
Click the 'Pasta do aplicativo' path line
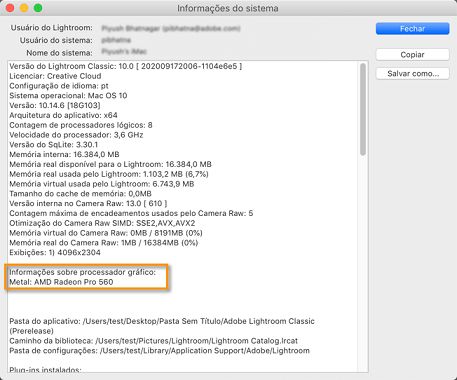[x=162, y=326]
